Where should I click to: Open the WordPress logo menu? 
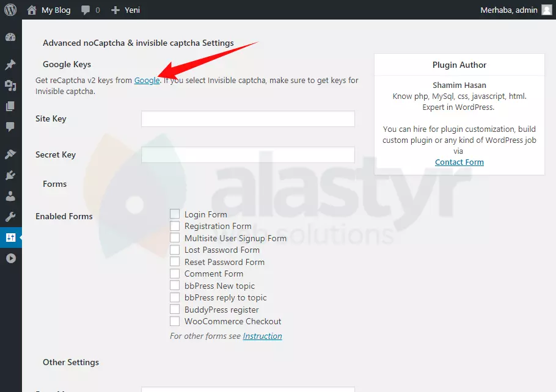[x=10, y=9]
